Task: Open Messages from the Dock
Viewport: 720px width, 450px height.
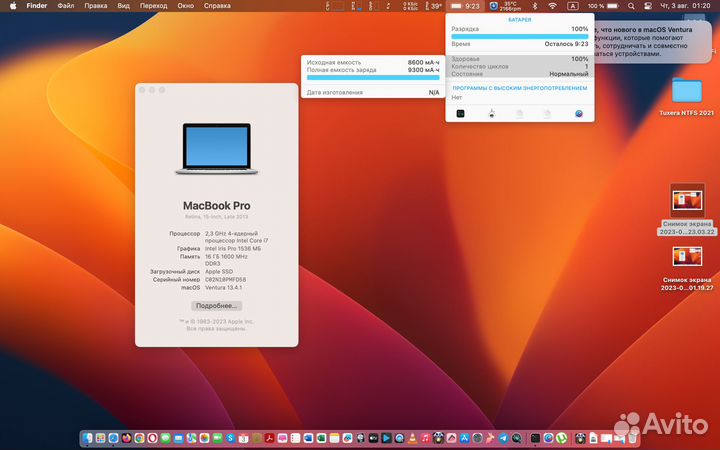Action: 165,438
